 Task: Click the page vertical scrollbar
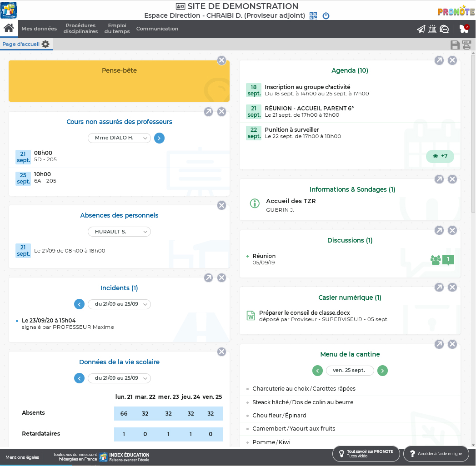[473, 134]
